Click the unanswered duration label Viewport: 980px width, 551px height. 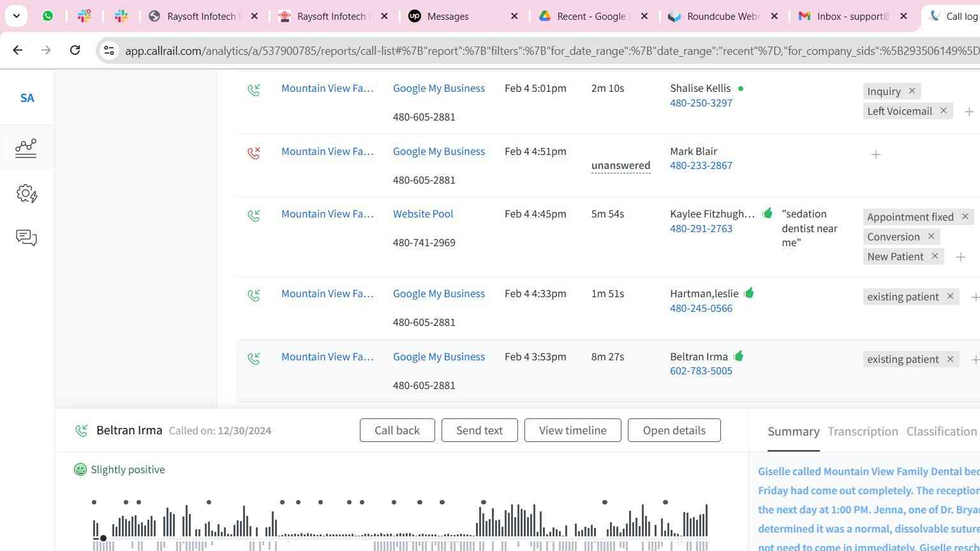coord(621,166)
